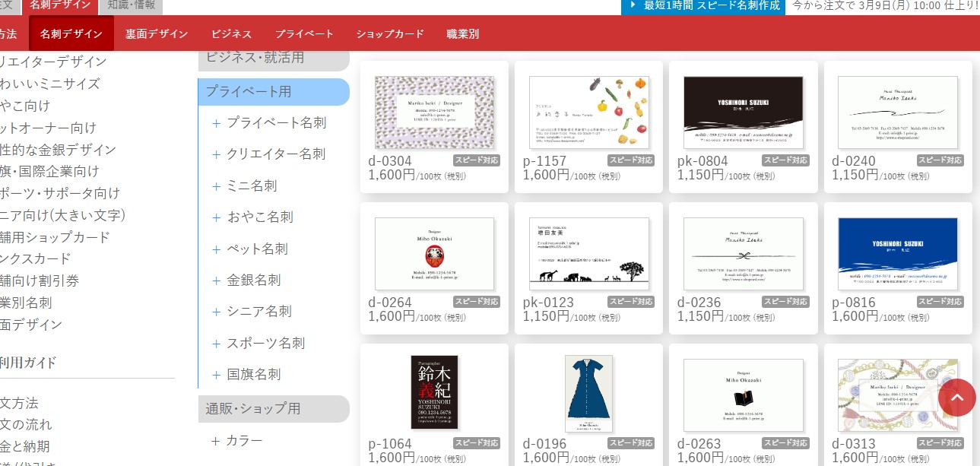The height and width of the screenshot is (466, 980).
Task: Click the スピード対応 badge on p-1064
Action: click(x=477, y=443)
